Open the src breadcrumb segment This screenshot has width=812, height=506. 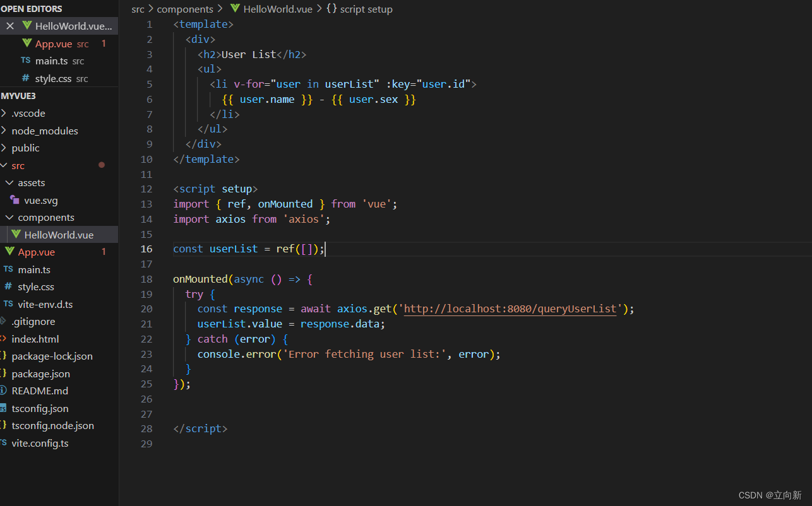click(138, 9)
